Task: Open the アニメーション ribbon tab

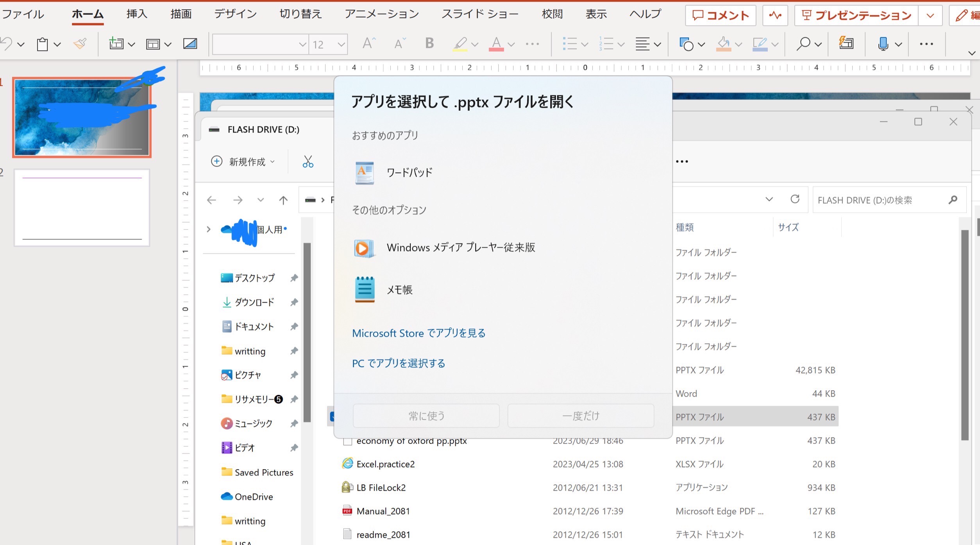Action: 381,14
